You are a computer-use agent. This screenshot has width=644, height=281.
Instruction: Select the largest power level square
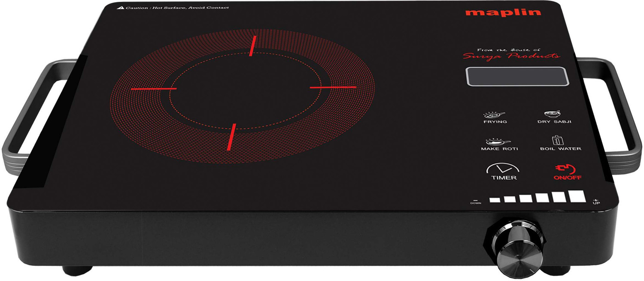point(577,196)
